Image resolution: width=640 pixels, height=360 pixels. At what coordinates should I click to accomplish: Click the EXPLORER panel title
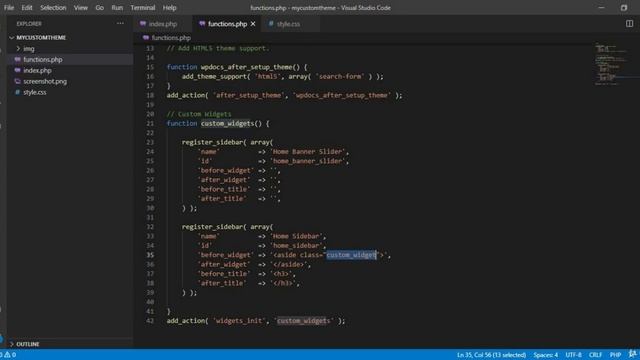[29, 24]
